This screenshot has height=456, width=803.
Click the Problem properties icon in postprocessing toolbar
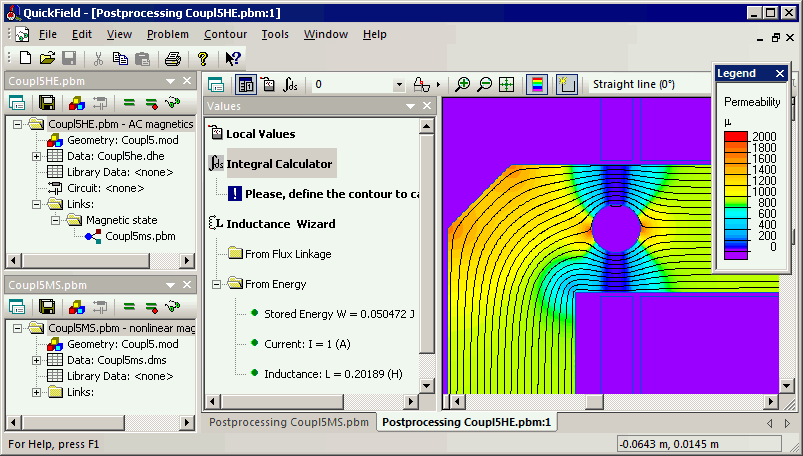tap(216, 85)
